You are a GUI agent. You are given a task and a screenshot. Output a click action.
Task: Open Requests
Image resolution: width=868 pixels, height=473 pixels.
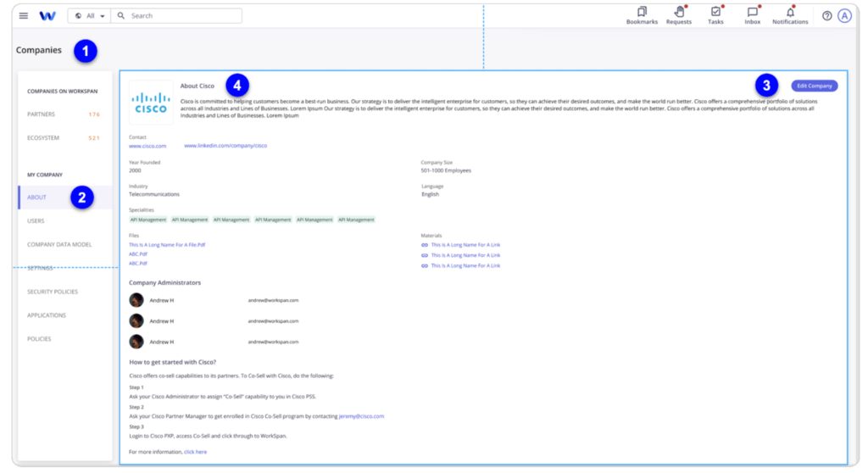click(679, 15)
